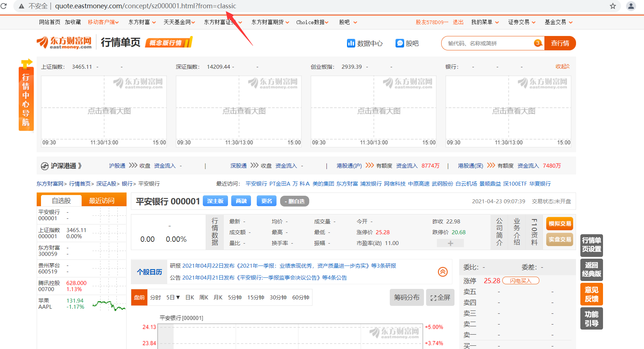This screenshot has width=644, height=349.
Task: Open 行情单页设置 side button
Action: coord(592,245)
